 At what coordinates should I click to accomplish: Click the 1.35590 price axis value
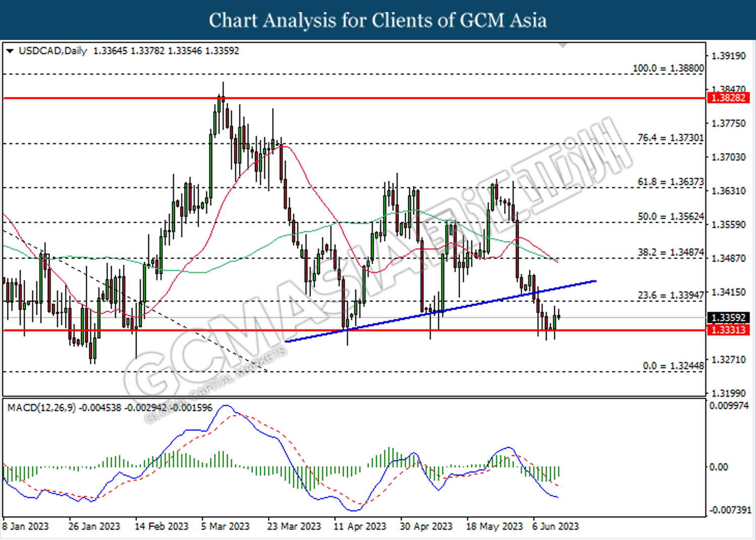(728, 225)
